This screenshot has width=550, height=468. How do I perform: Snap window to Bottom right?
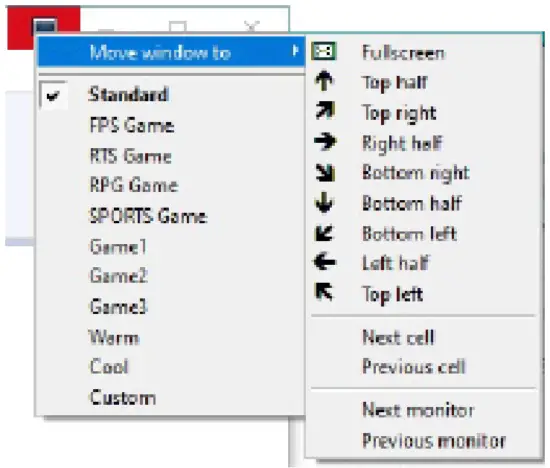pyautogui.click(x=416, y=173)
